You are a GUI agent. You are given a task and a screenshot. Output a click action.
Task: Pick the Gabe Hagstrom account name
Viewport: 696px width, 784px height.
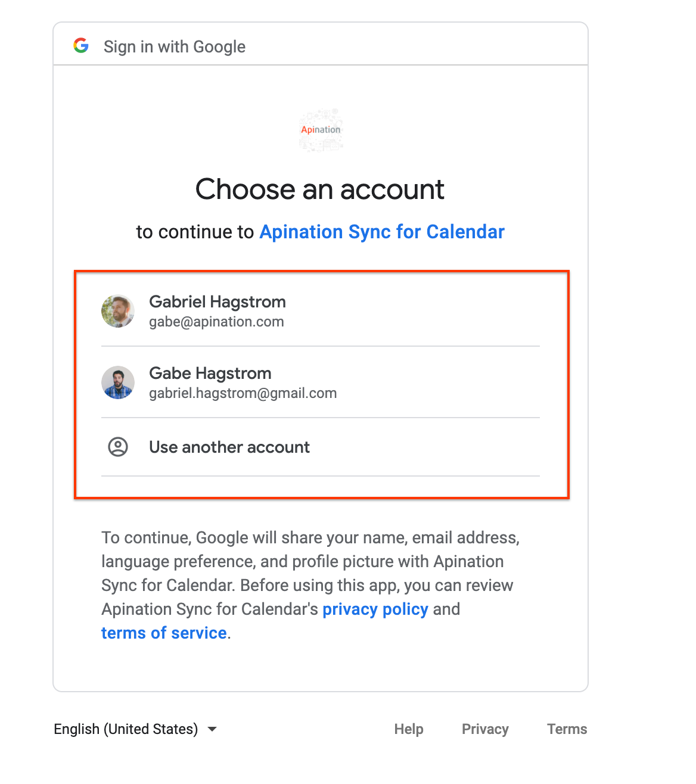[x=210, y=373]
